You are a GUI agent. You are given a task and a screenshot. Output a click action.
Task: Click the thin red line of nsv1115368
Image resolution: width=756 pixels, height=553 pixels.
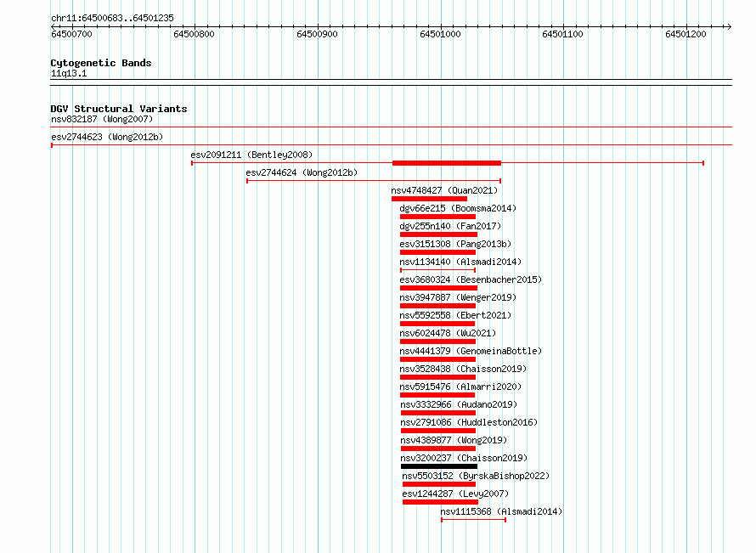pos(473,520)
